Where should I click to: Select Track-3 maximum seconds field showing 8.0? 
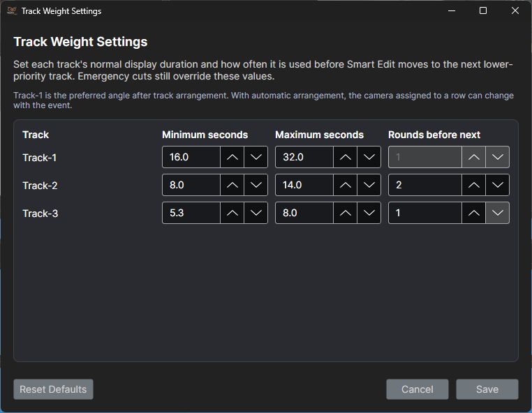(304, 213)
